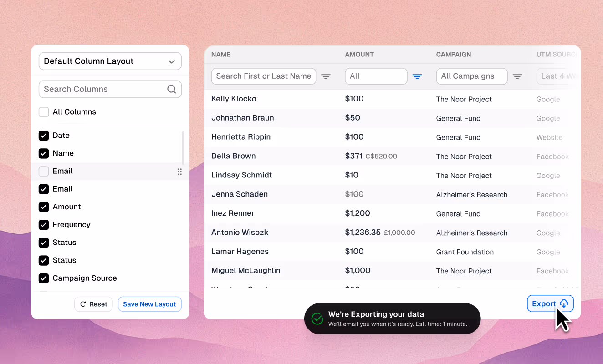Open the All Campaigns filter dropdown

click(x=472, y=76)
